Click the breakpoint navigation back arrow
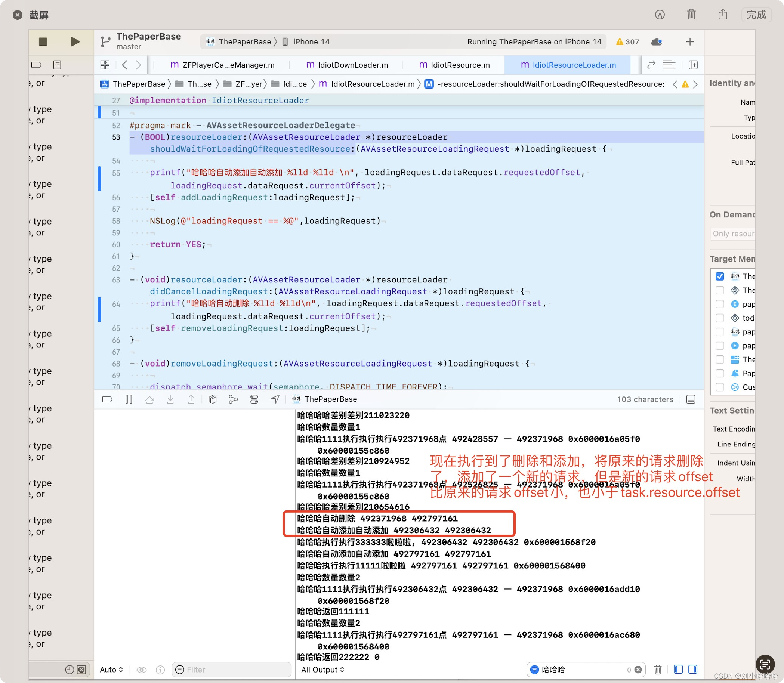 coord(125,65)
